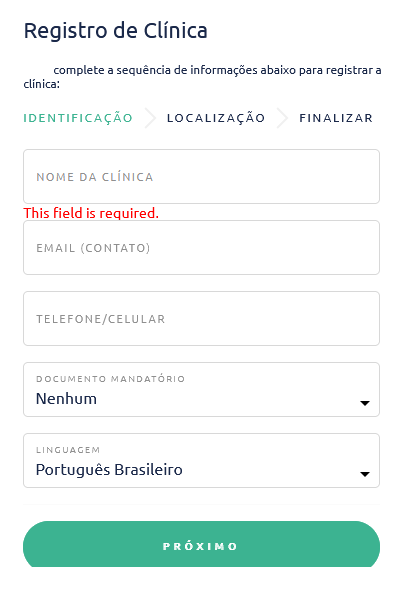Switch to the Identificação step
408x615 pixels.
pos(78,118)
